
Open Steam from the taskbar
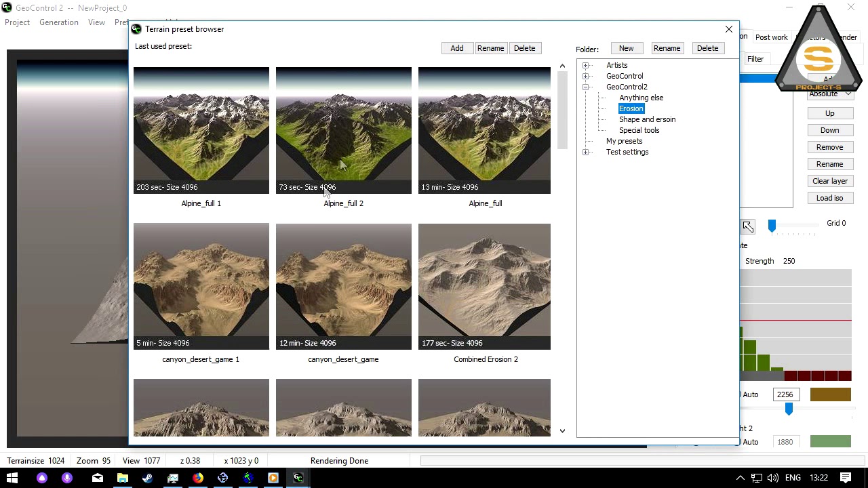point(148,478)
